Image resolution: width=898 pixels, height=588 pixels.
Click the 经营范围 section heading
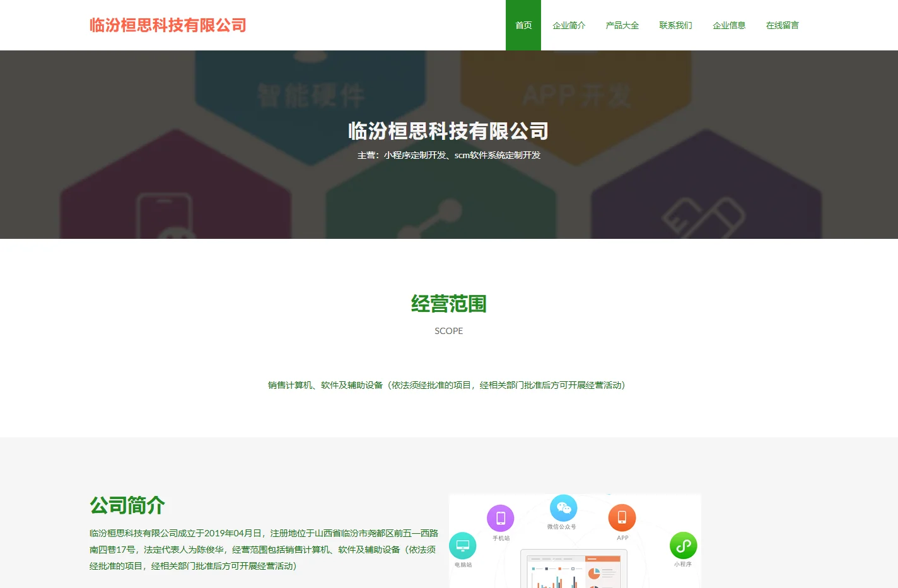tap(448, 304)
